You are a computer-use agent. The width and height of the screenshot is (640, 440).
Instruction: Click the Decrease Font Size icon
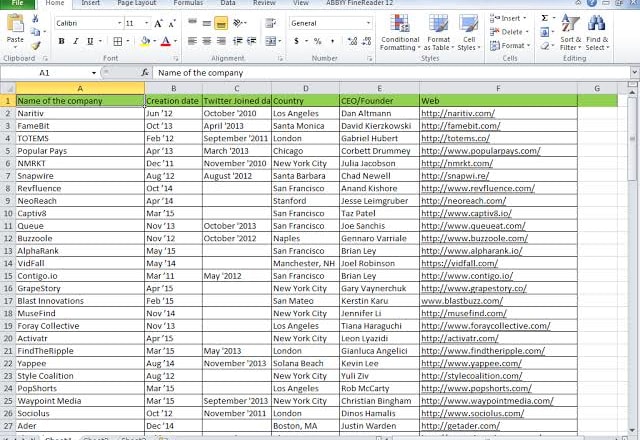tap(172, 23)
